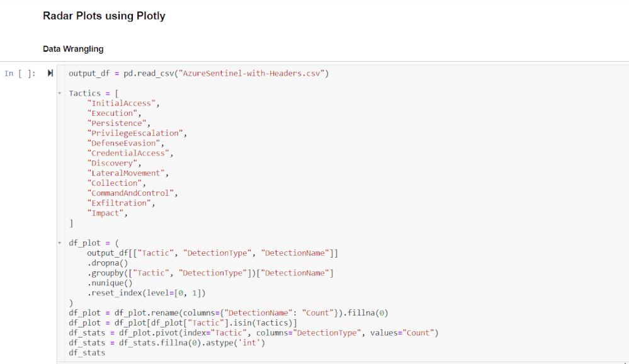Click the In [ ]: cell prompt
629x364 pixels.
(x=20, y=74)
